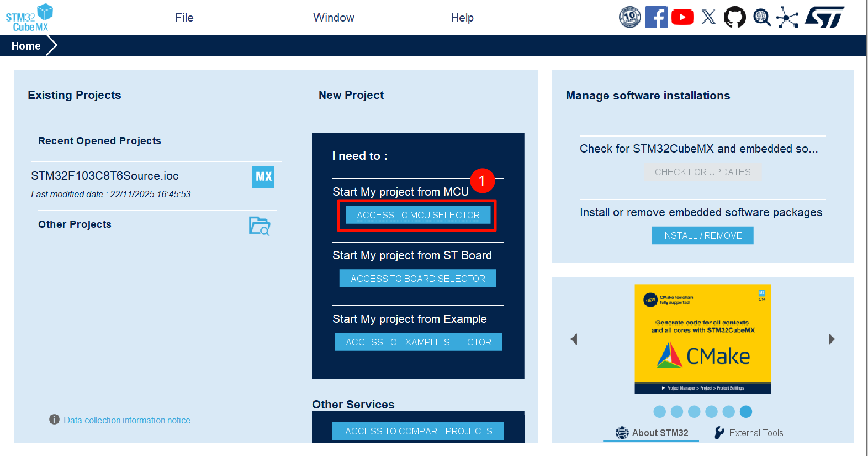Click the MX icon next to STM32F103C8T6Source.ioc
This screenshot has width=868, height=456.
click(x=263, y=177)
